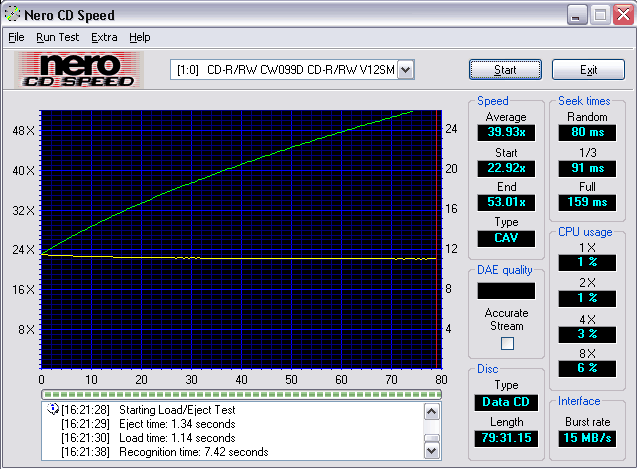Click the green test progress bar

click(241, 394)
